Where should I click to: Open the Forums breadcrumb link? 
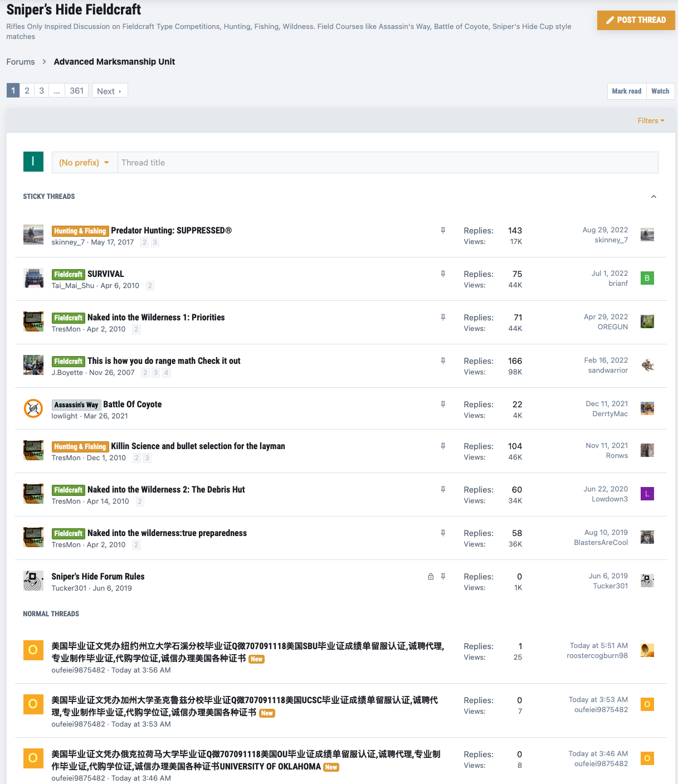(21, 62)
